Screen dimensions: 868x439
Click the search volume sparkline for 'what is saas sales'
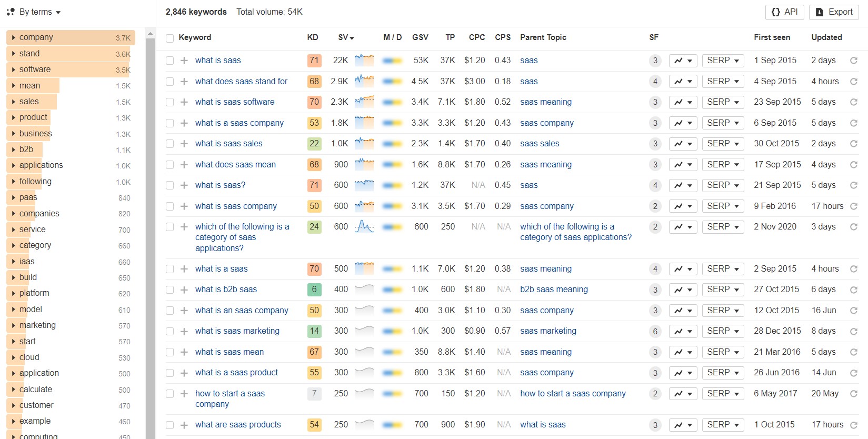364,144
